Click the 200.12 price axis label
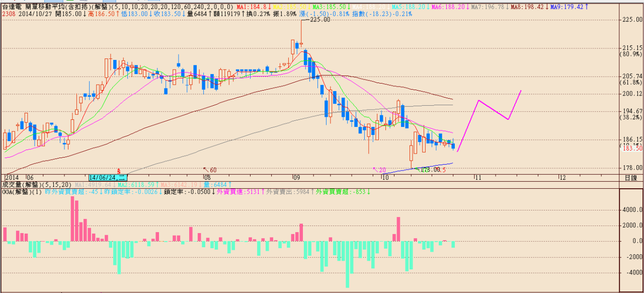The image size is (644, 293). [x=632, y=94]
